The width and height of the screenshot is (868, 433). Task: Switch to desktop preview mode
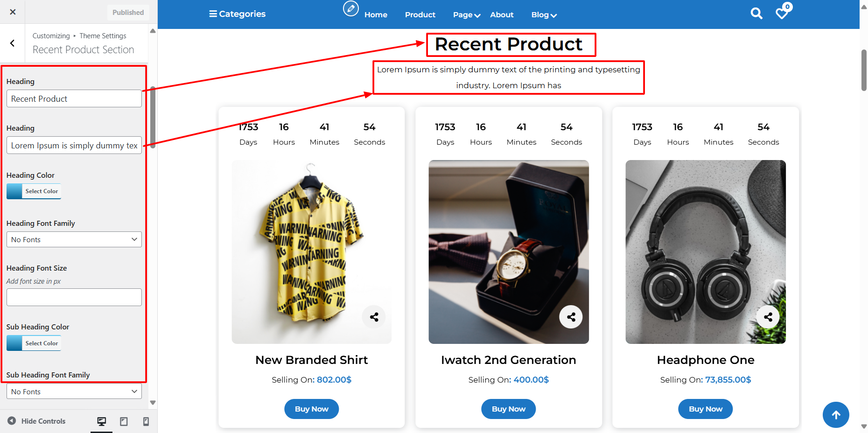(101, 421)
